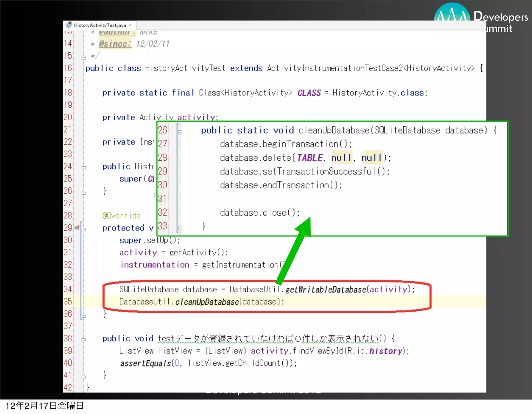The width and height of the screenshot is (532, 414).
Task: Click the getWritableDatabase call on line 34
Action: (325, 290)
